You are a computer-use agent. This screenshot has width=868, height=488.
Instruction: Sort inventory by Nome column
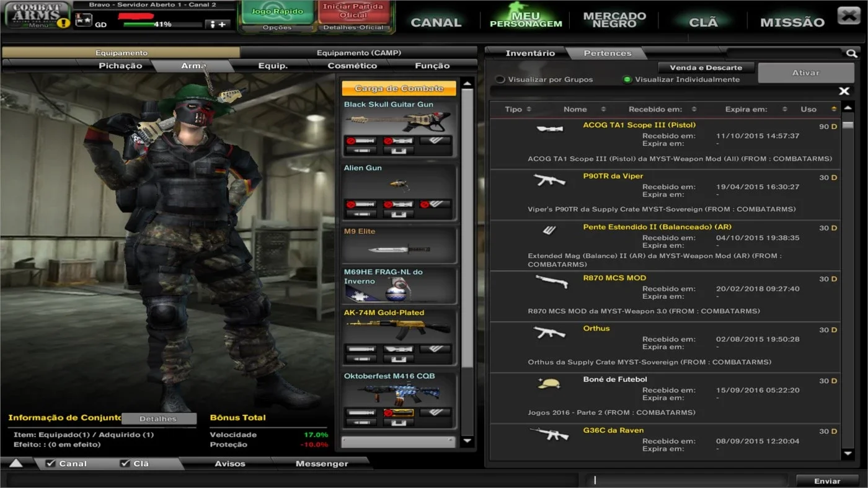tap(584, 109)
